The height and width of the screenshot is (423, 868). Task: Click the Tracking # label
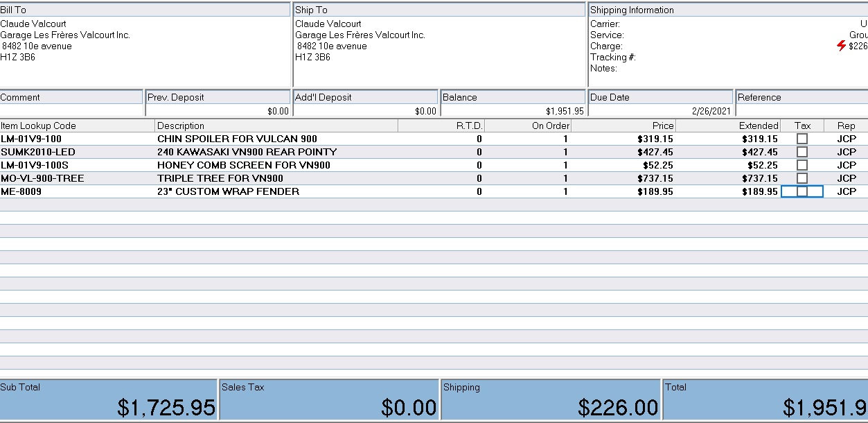(x=613, y=57)
